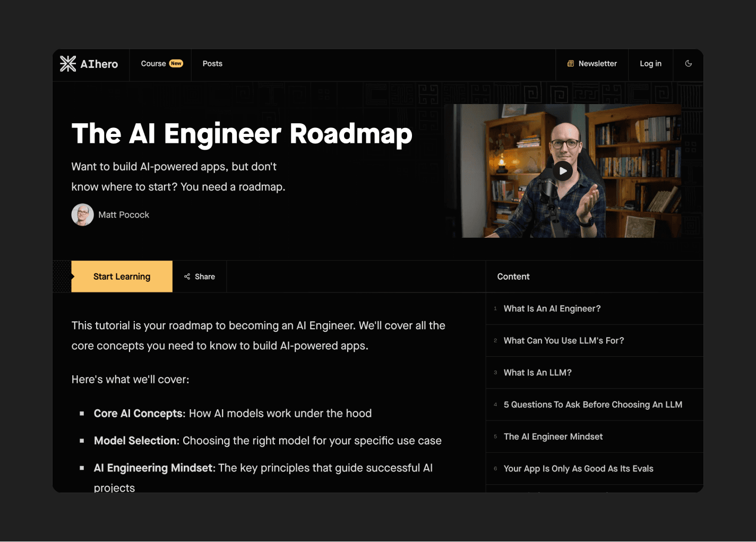Open lesson What Can You Use LLM's For?
This screenshot has height=542, width=756.
tap(564, 340)
